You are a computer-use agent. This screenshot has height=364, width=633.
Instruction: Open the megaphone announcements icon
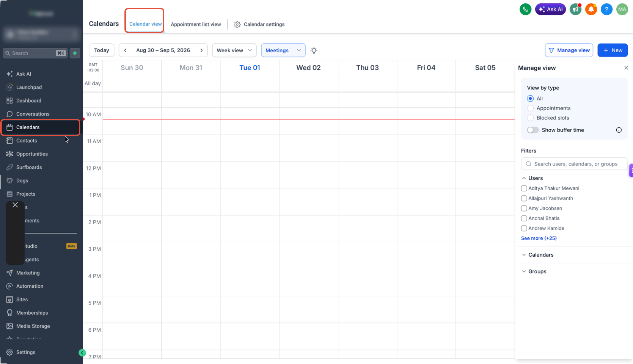click(x=575, y=9)
